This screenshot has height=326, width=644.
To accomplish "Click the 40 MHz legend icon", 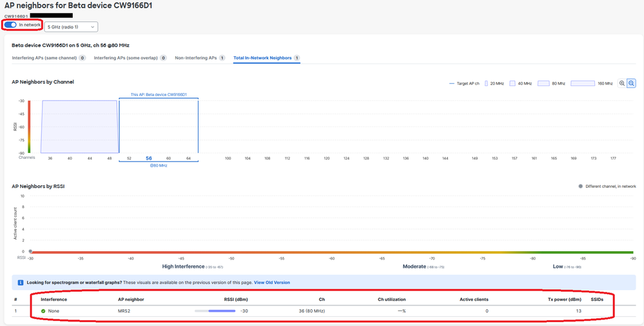I will coord(512,83).
